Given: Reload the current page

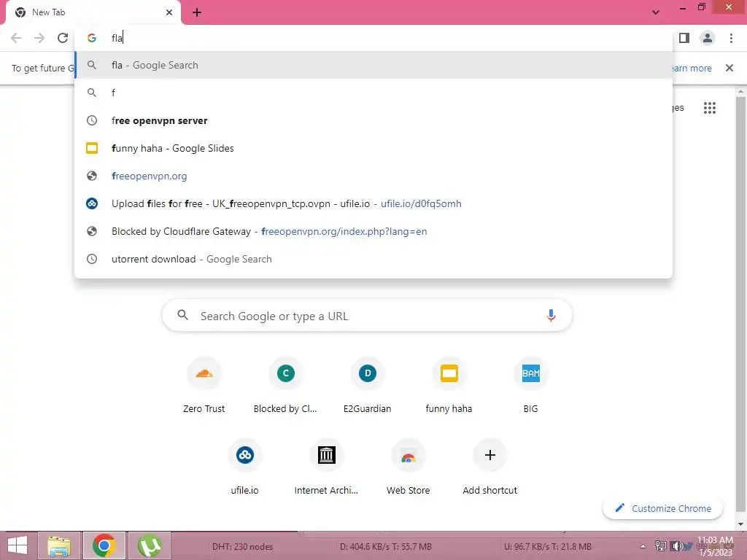Looking at the screenshot, I should pyautogui.click(x=63, y=38).
